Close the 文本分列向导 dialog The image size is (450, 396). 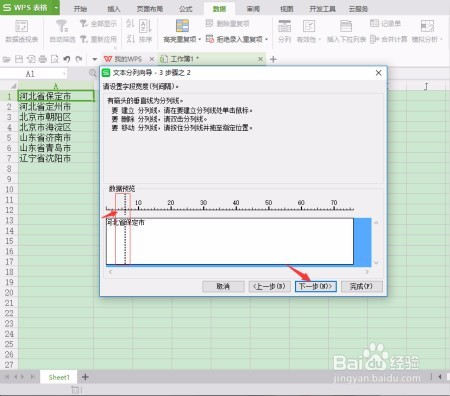pyautogui.click(x=378, y=73)
